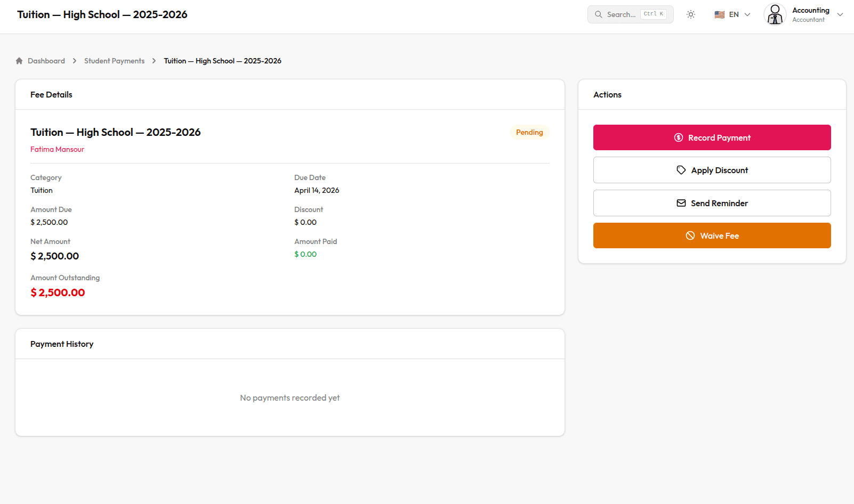Click the US flag language icon

[x=720, y=14]
